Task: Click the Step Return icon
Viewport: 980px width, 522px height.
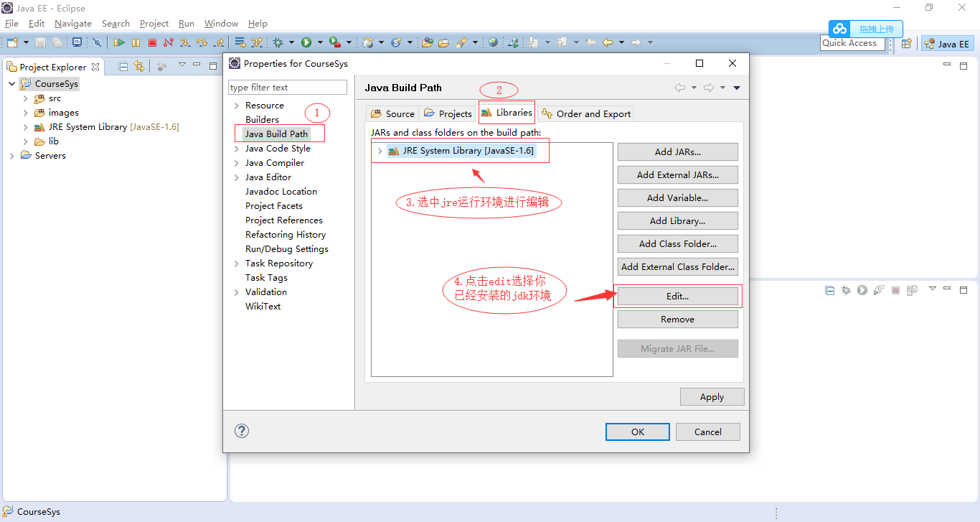Action: point(219,42)
